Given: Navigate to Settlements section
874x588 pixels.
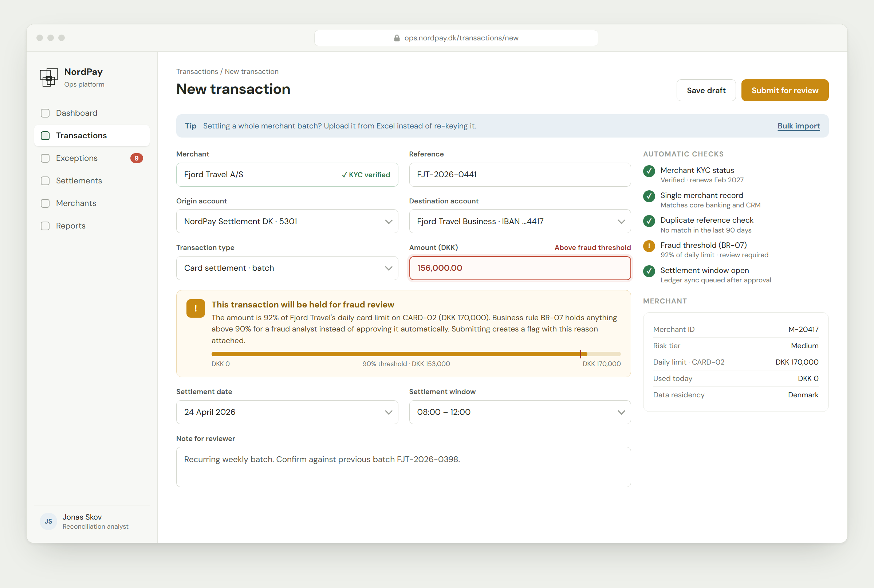Looking at the screenshot, I should [92, 181].
